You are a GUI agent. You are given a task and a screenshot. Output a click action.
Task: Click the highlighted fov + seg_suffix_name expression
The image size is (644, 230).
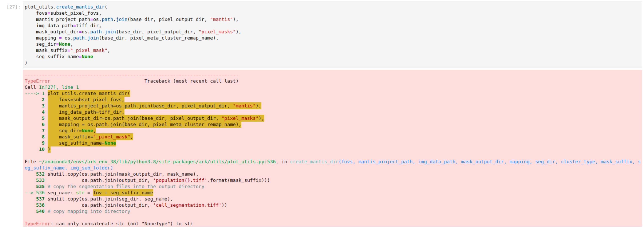tap(122, 193)
